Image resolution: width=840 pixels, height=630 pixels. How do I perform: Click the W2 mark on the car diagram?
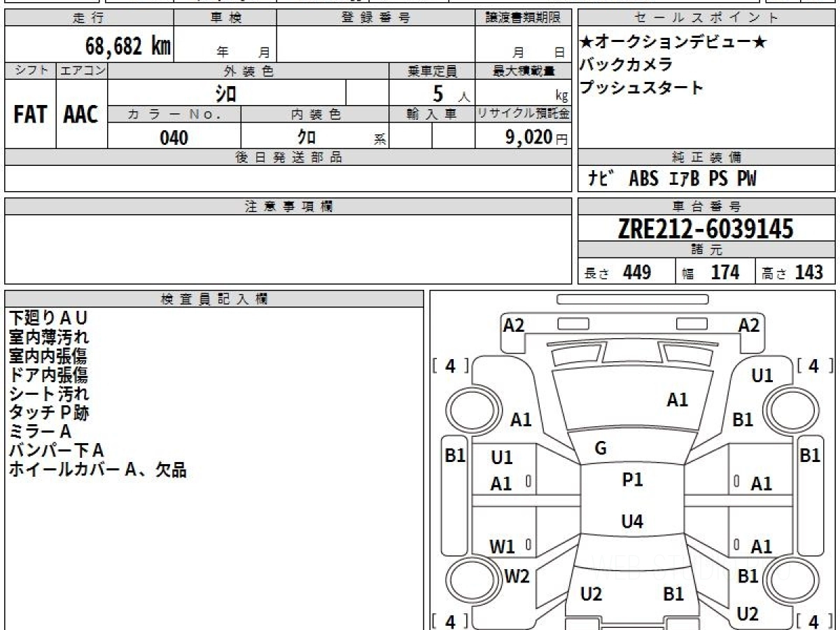click(517, 577)
